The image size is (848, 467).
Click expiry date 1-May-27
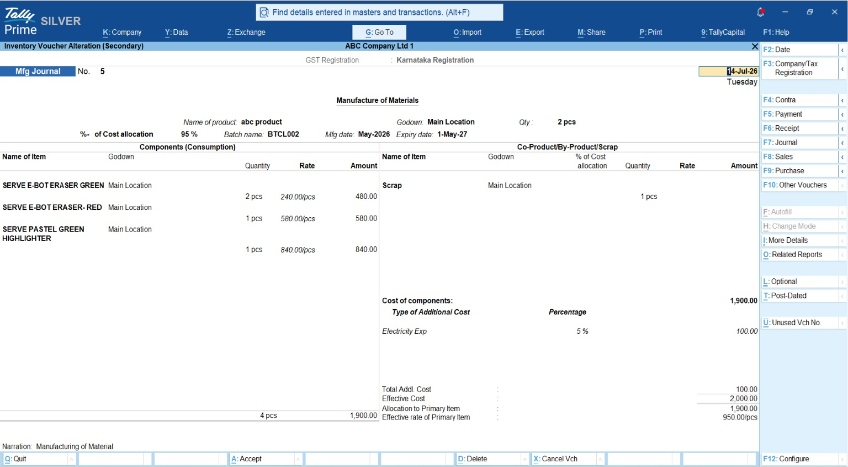[452, 134]
